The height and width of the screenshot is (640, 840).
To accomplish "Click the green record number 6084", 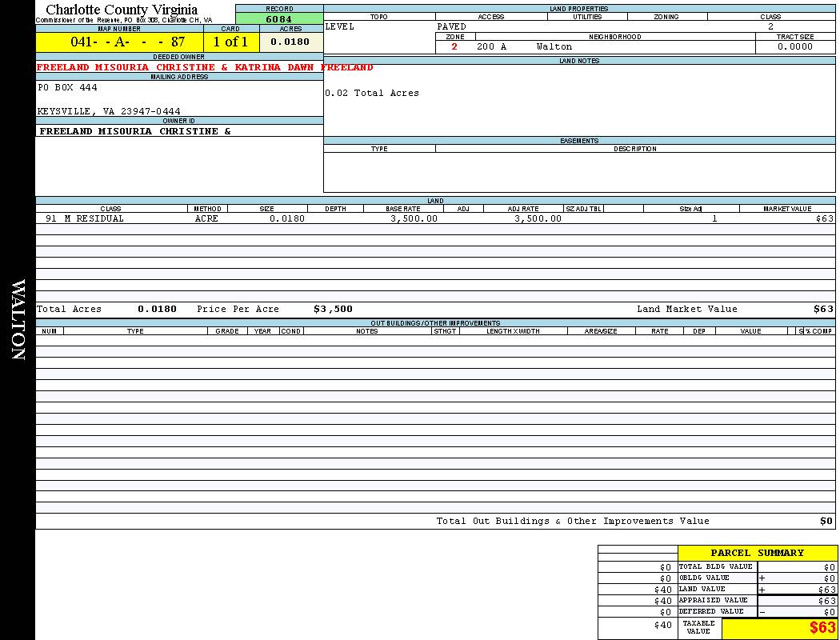I will [279, 19].
